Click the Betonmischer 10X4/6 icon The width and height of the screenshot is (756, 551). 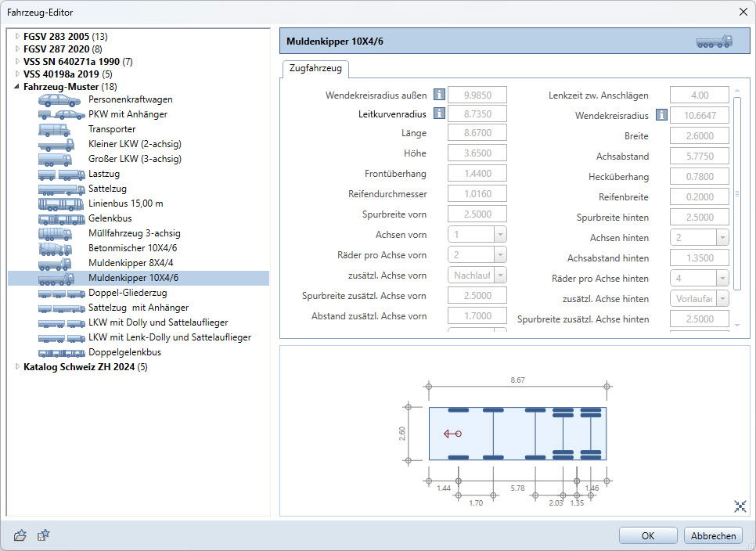[55, 249]
